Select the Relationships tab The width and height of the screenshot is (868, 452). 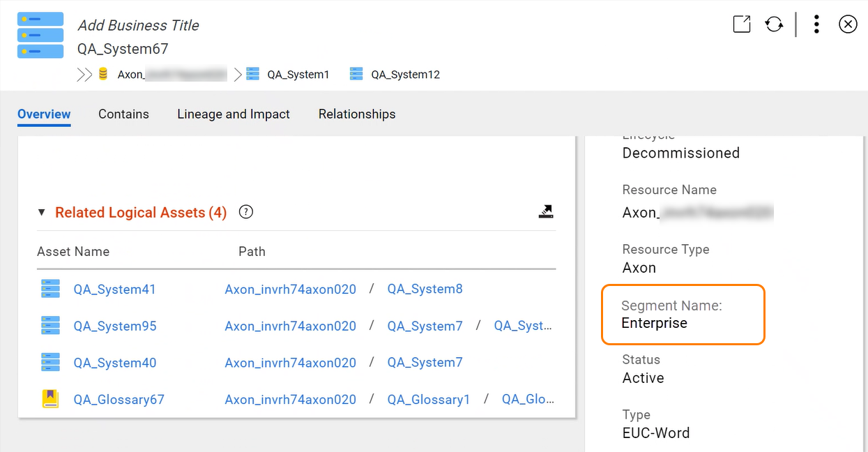pos(357,114)
